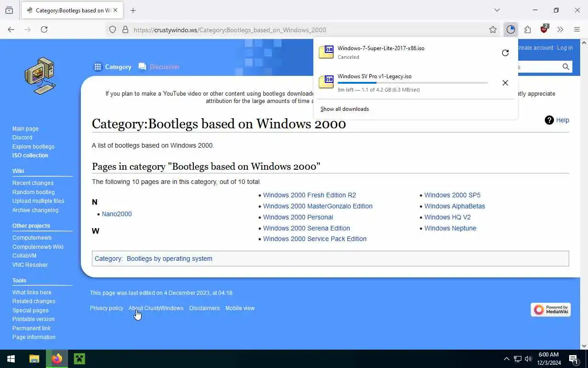The height and width of the screenshot is (368, 588).
Task: Go to Main page in sidebar
Action: pyautogui.click(x=25, y=129)
